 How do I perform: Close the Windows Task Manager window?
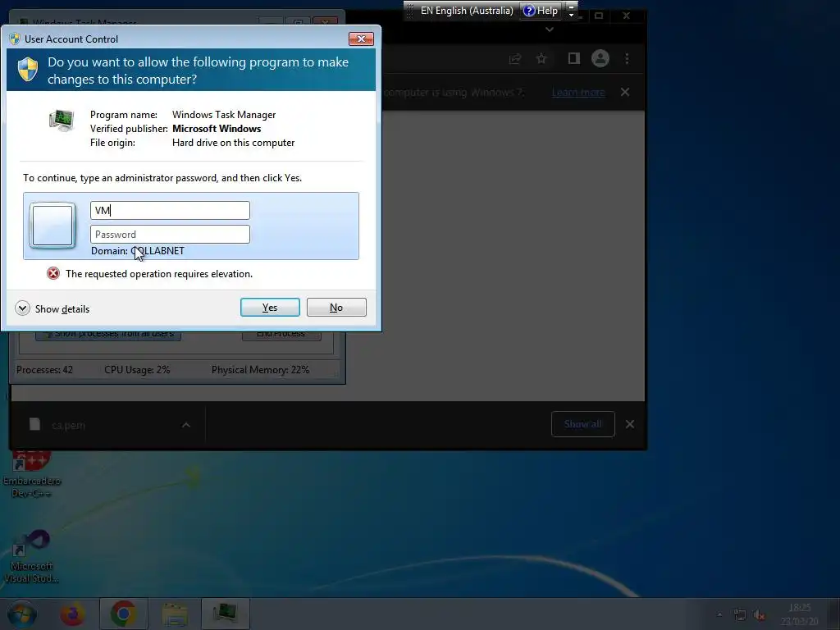[x=325, y=22]
